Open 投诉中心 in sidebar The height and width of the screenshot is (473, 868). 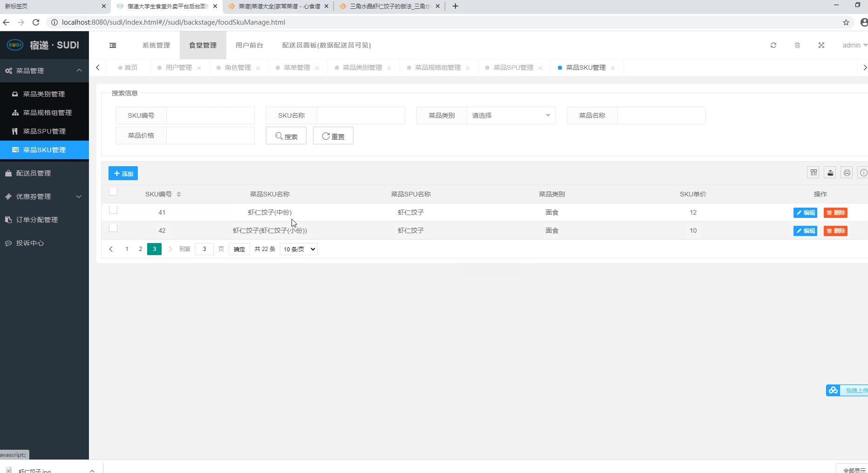[44, 243]
